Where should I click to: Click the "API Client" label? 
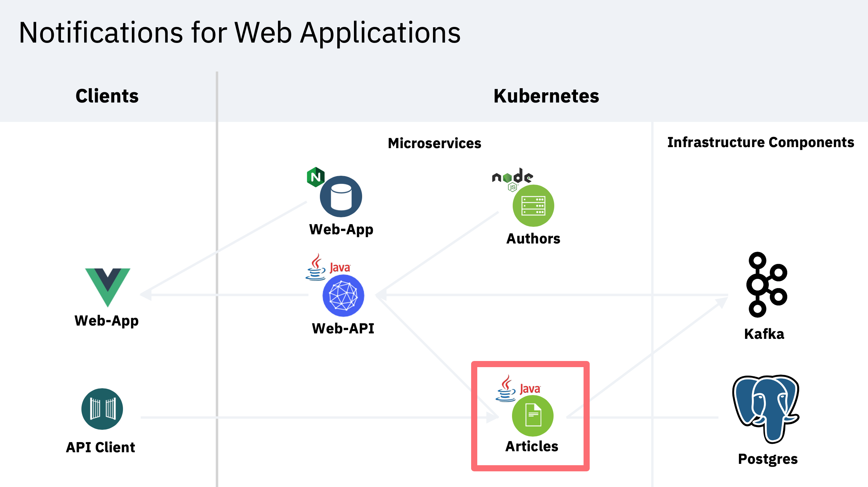(x=100, y=447)
